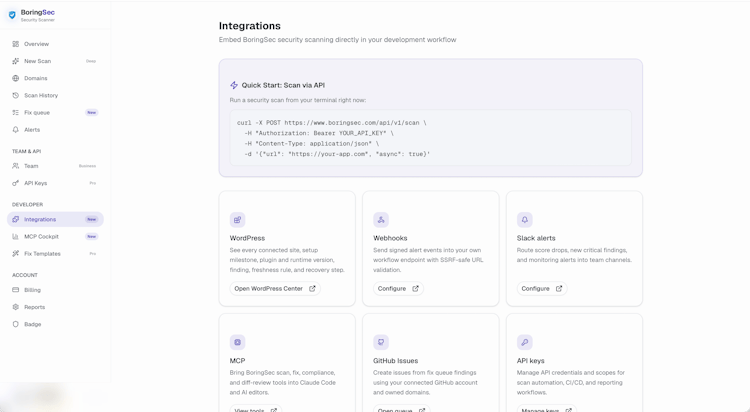Click the BoringSec shield logo
The image size is (750, 412).
coord(12,15)
